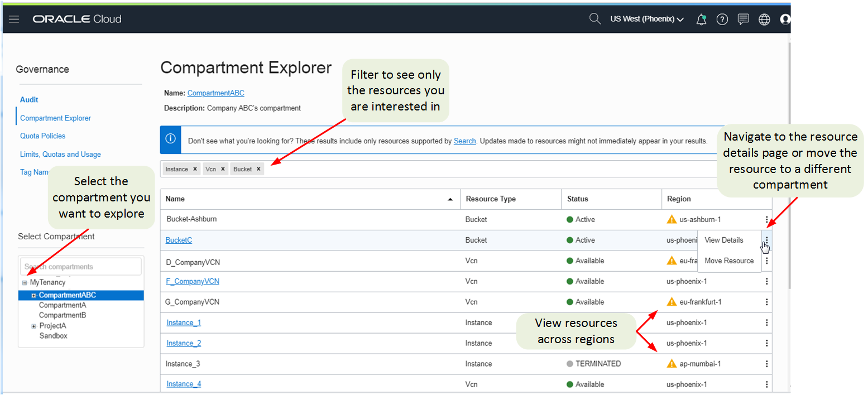This screenshot has width=868, height=395.
Task: Click the info icon in the banner
Action: point(171,139)
